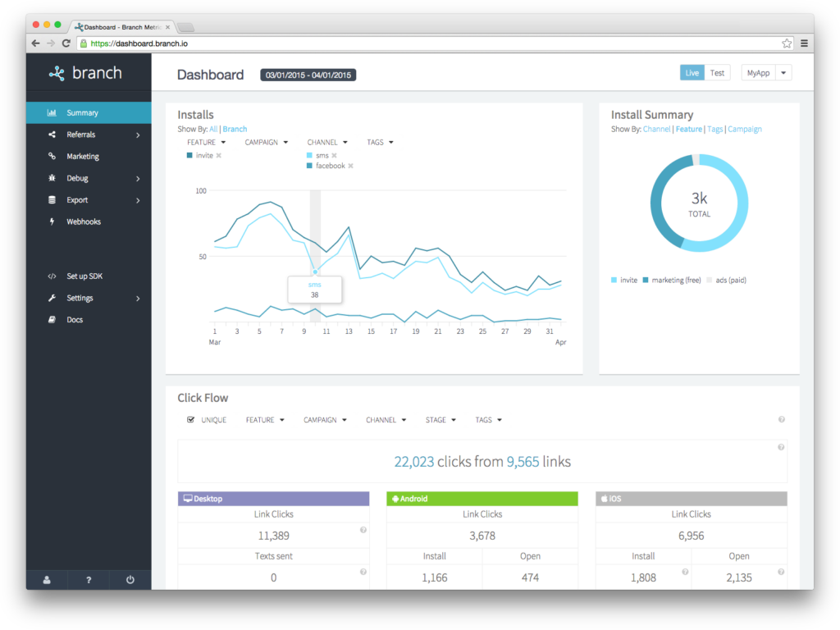840x630 pixels.
Task: Click the Debug bug icon
Action: click(51, 178)
